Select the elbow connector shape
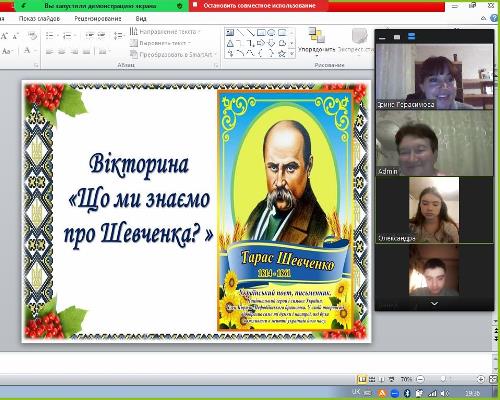500x400 pixels. tap(240, 43)
